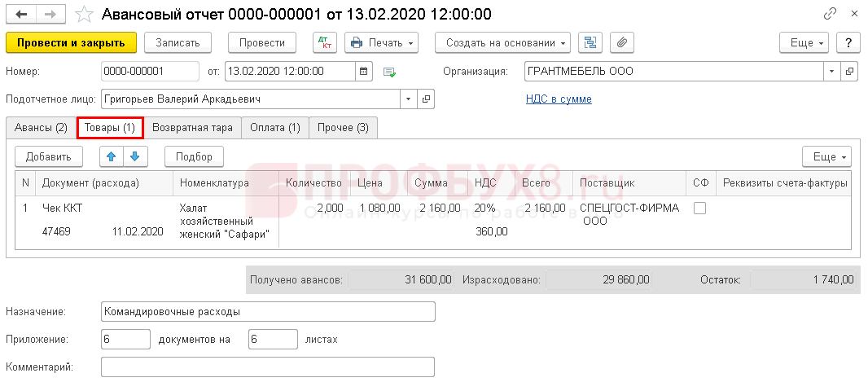Open attached files paperclip icon
The image size is (868, 382).
tap(620, 42)
